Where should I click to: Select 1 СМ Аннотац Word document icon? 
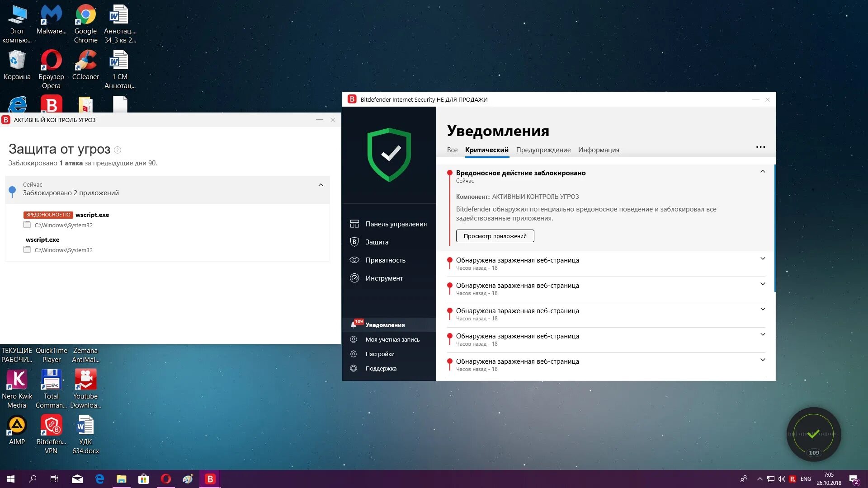(120, 69)
